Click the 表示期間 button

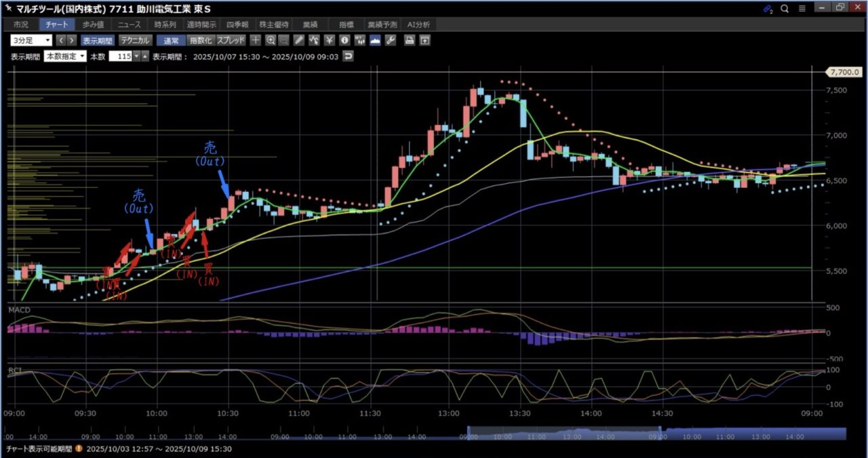[x=99, y=41]
